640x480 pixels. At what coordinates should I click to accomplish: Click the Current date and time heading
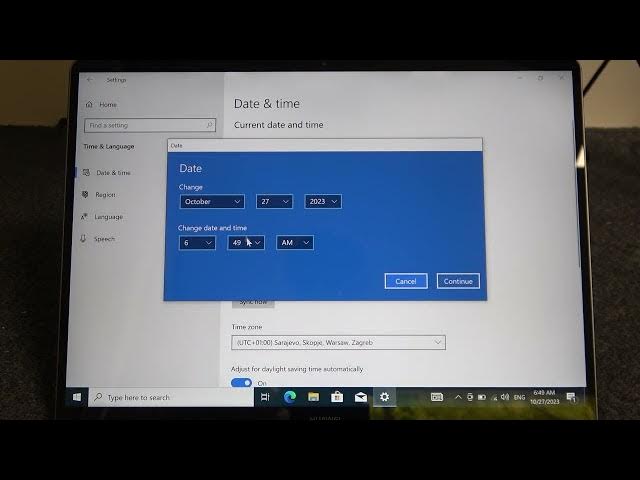click(x=278, y=125)
